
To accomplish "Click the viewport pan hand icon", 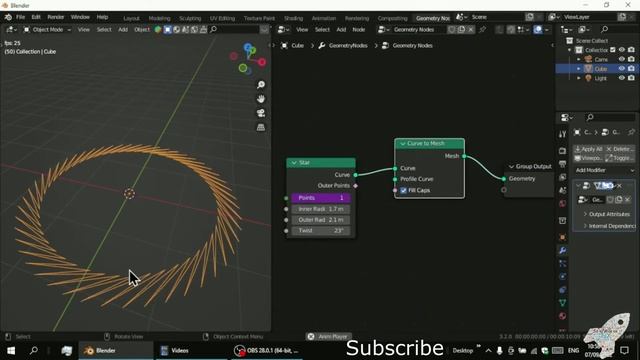I will [x=261, y=99].
